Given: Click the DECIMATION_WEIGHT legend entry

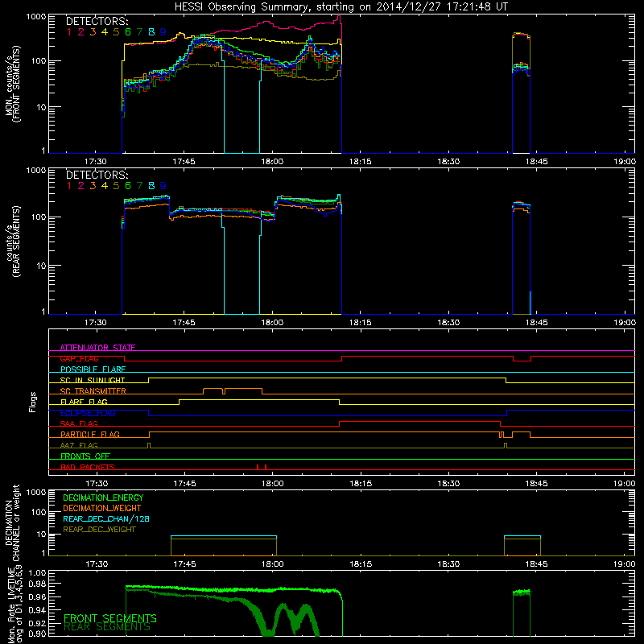Looking at the screenshot, I should click(x=102, y=508).
